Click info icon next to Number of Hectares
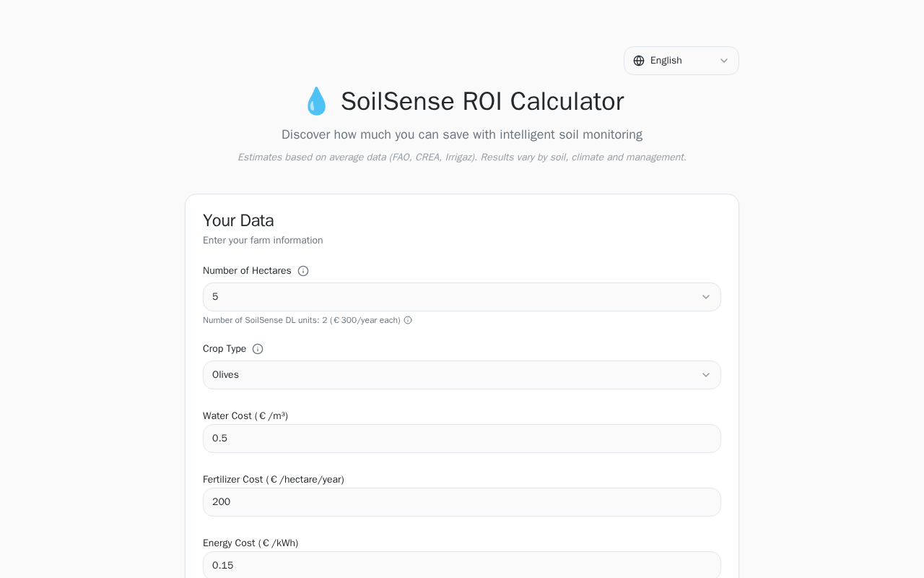Screen dimensions: 924x578 pos(303,271)
